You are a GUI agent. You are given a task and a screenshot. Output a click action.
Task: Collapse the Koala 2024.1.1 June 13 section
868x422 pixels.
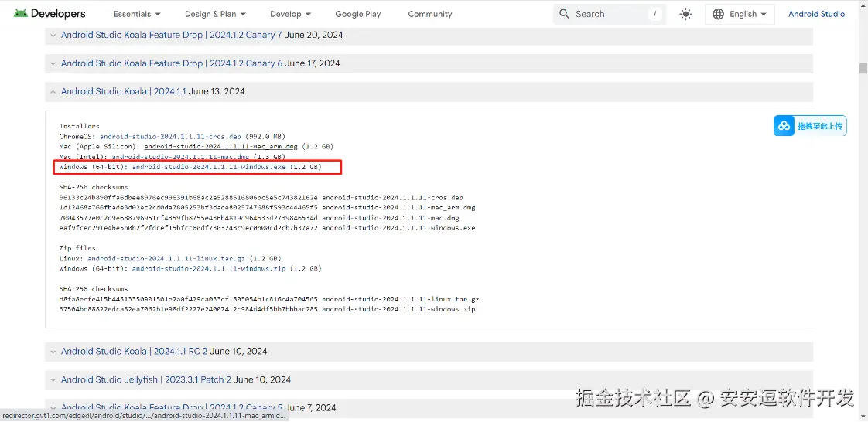[53, 92]
